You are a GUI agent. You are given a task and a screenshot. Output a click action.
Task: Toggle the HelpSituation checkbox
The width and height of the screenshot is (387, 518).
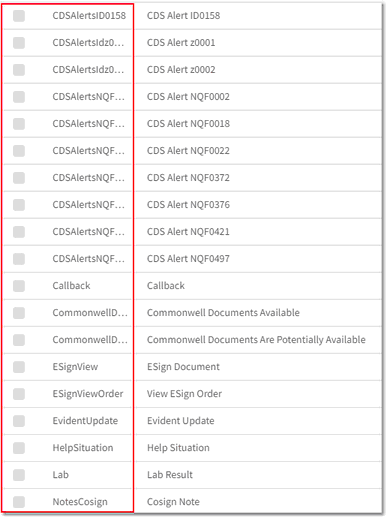tap(19, 448)
